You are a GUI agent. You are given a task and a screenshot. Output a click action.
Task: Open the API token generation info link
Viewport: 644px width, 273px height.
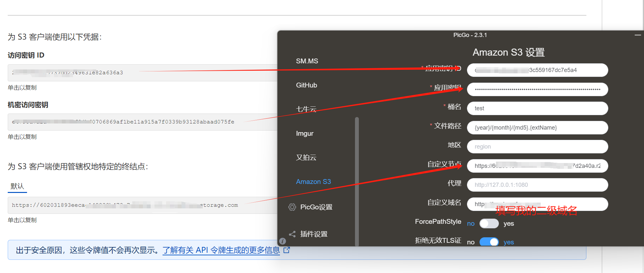coord(221,250)
